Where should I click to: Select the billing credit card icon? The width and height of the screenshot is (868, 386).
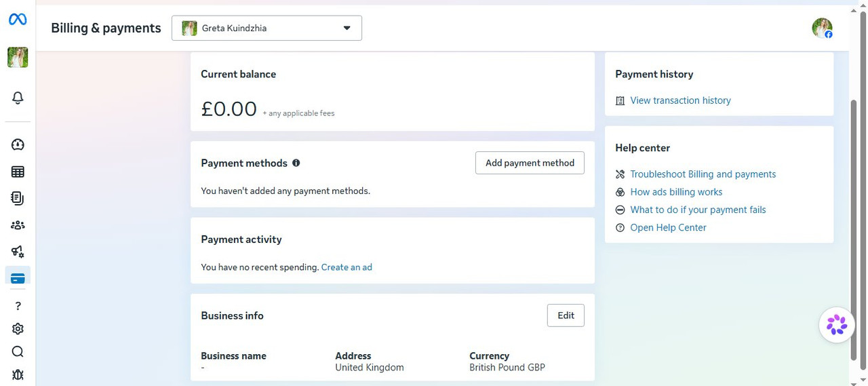[x=18, y=278]
